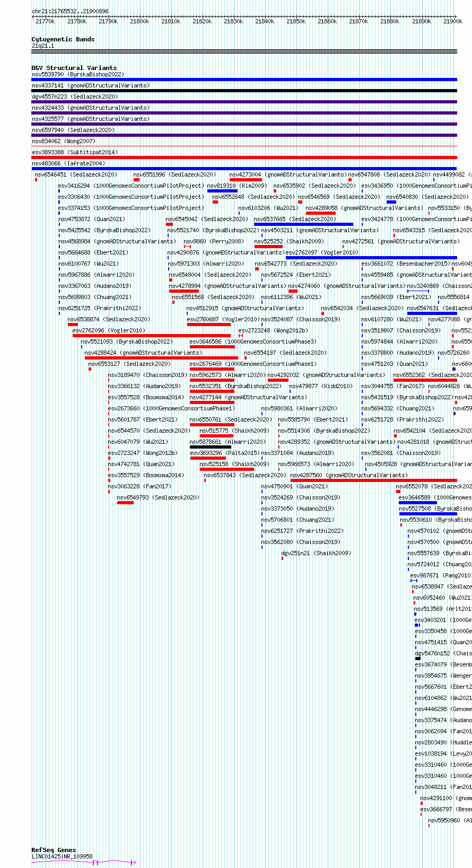The height and width of the screenshot is (868, 472).
Task: Click nsv6537665 (Sedlazeck2020) label
Action: [295, 220]
